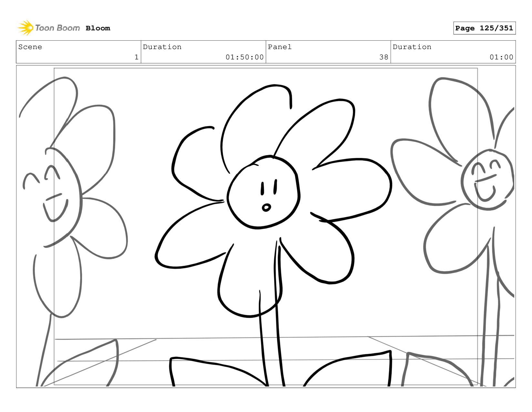Click the 'Page 125/351' page indicator
This screenshot has height=412, width=532.
[x=484, y=28]
